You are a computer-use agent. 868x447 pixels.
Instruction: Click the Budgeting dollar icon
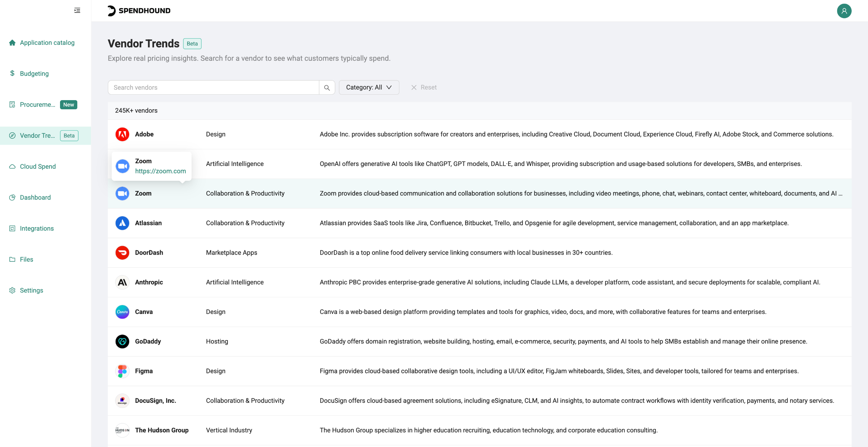(x=12, y=73)
